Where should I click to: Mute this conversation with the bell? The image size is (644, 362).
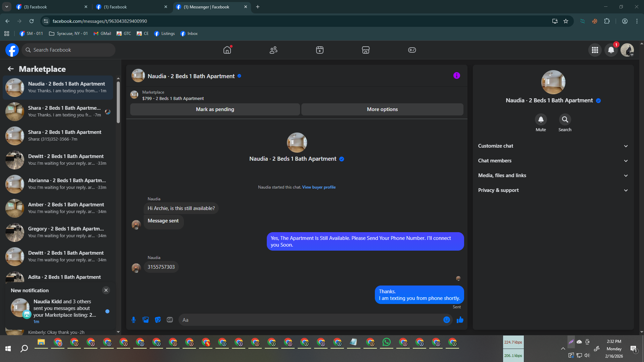tap(541, 119)
